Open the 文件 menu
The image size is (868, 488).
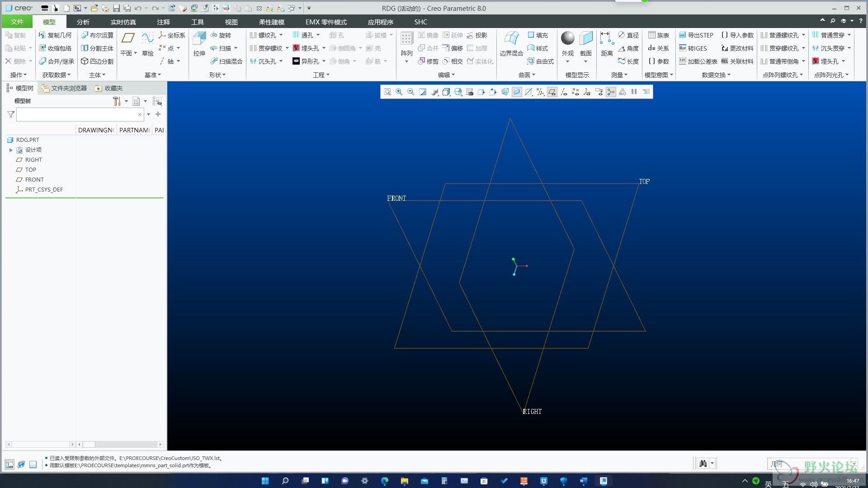[x=17, y=22]
